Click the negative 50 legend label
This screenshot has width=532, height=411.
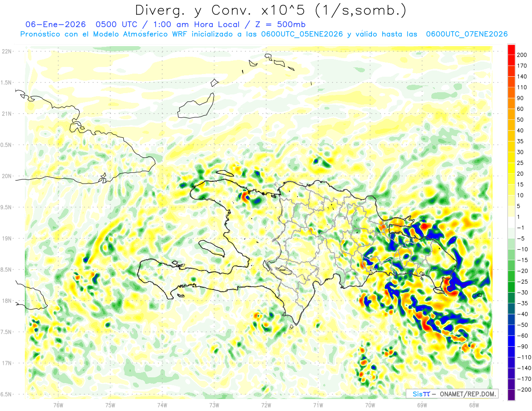pyautogui.click(x=523, y=325)
